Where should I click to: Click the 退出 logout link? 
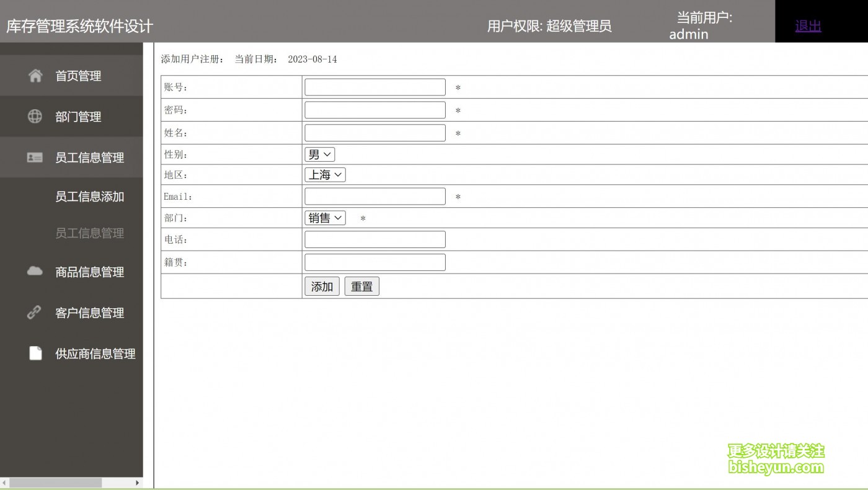808,26
